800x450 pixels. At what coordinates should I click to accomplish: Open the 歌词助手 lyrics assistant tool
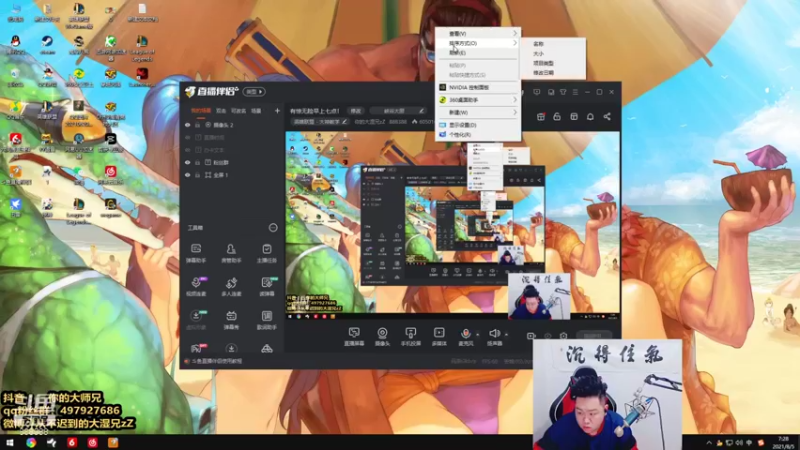267,320
